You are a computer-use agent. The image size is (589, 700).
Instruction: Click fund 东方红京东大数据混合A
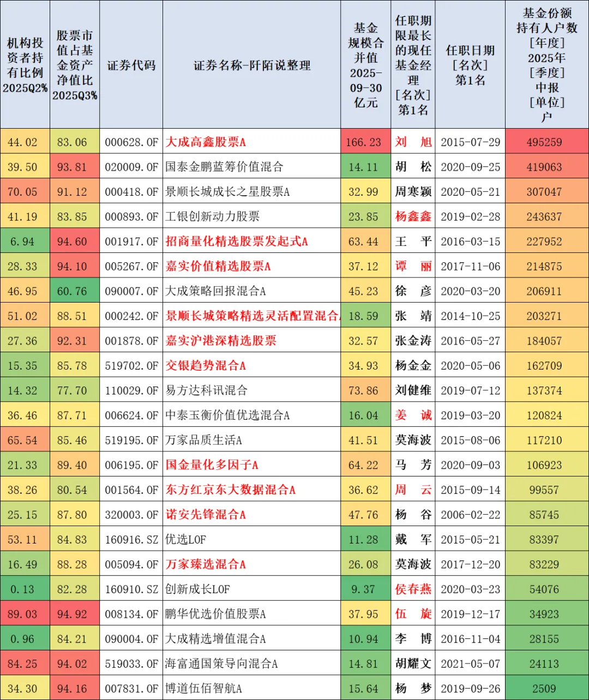click(x=231, y=490)
